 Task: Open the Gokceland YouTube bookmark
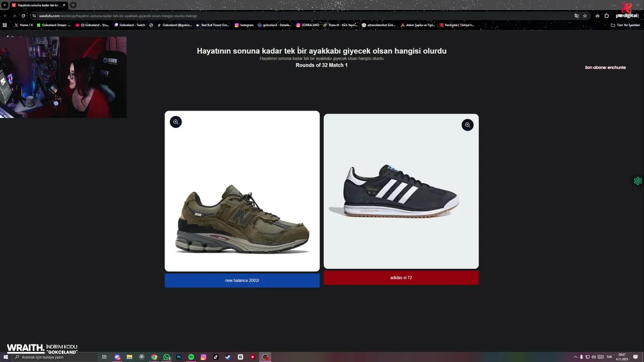coord(93,25)
